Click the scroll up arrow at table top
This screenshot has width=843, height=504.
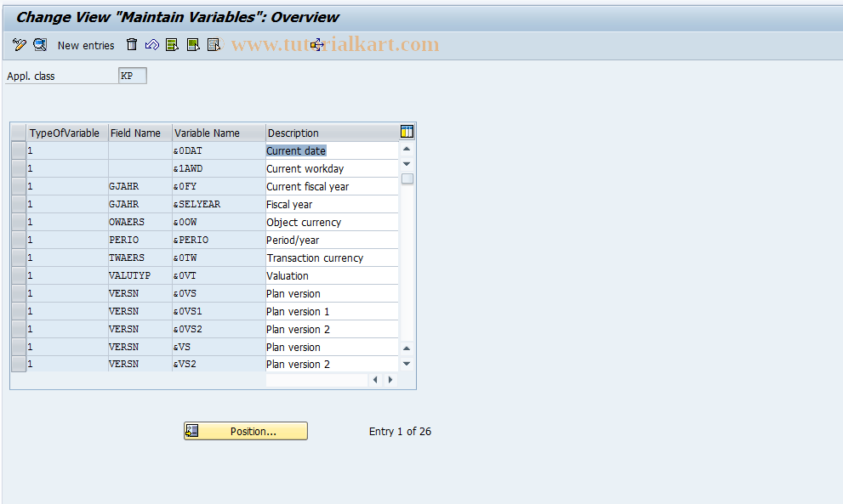click(x=407, y=149)
